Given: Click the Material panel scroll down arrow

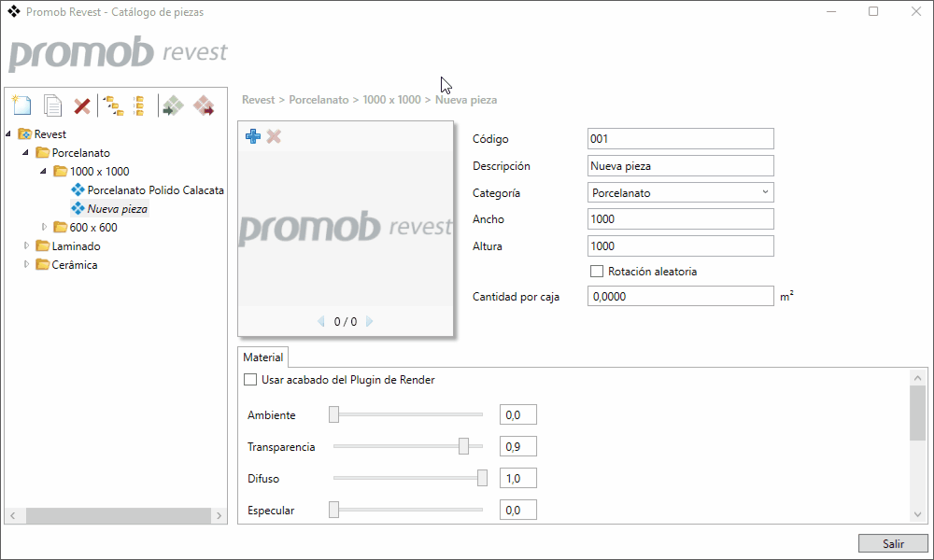Looking at the screenshot, I should [917, 515].
